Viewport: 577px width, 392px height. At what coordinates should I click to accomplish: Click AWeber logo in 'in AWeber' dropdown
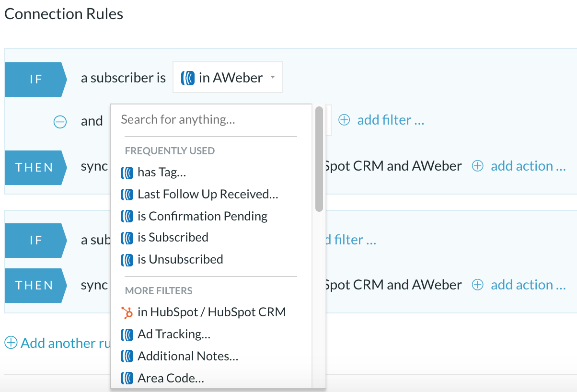click(x=188, y=78)
